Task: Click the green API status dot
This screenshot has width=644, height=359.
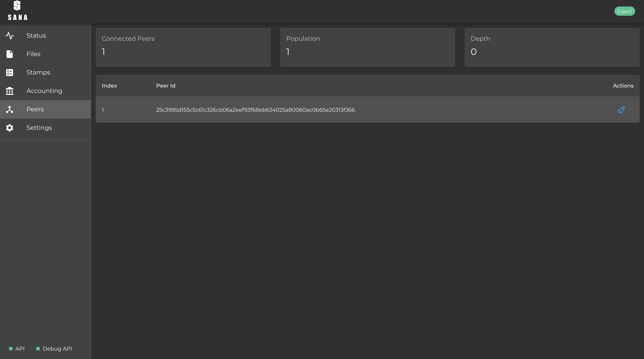Action: (11, 349)
